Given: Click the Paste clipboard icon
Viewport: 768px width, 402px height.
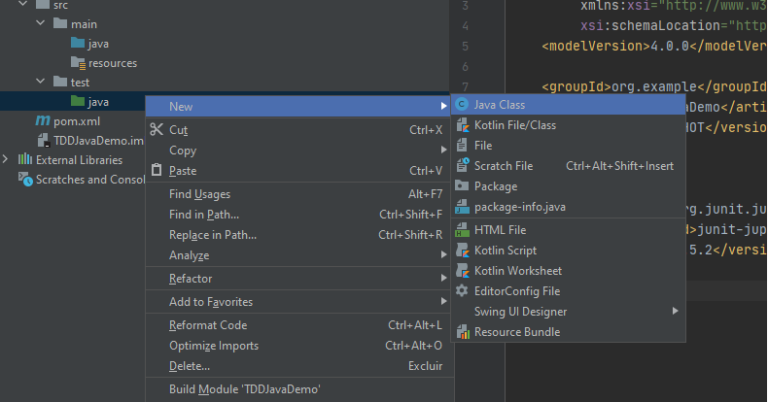Looking at the screenshot, I should point(156,170).
